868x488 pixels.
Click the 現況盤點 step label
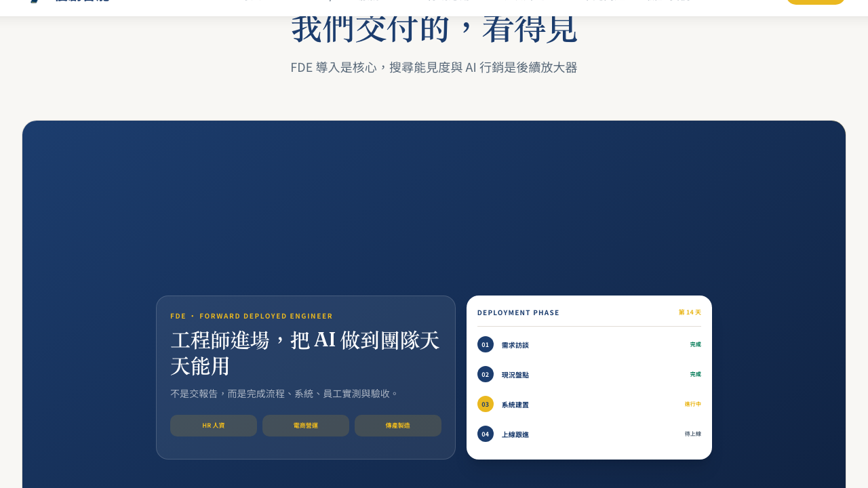(x=515, y=375)
